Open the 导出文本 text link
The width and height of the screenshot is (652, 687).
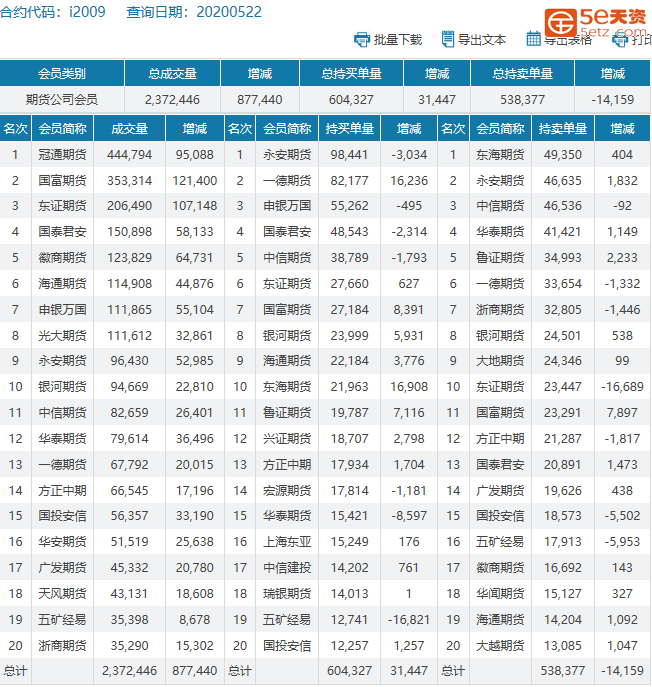pos(482,40)
